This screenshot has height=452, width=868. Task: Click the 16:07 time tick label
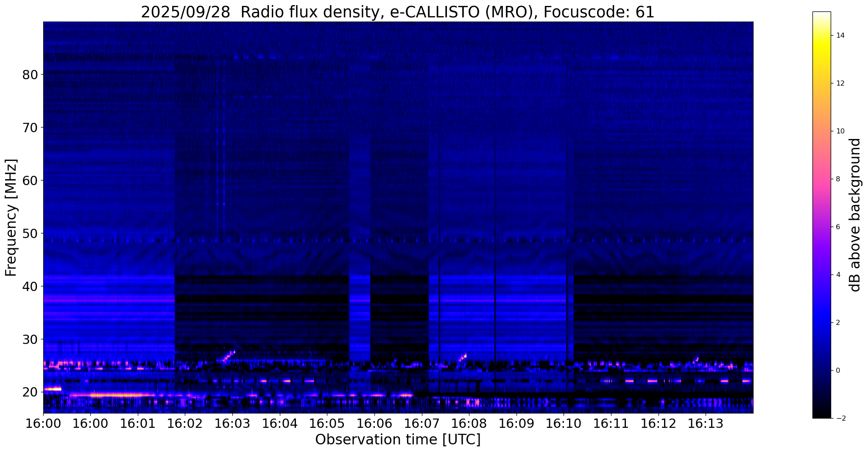(x=421, y=423)
